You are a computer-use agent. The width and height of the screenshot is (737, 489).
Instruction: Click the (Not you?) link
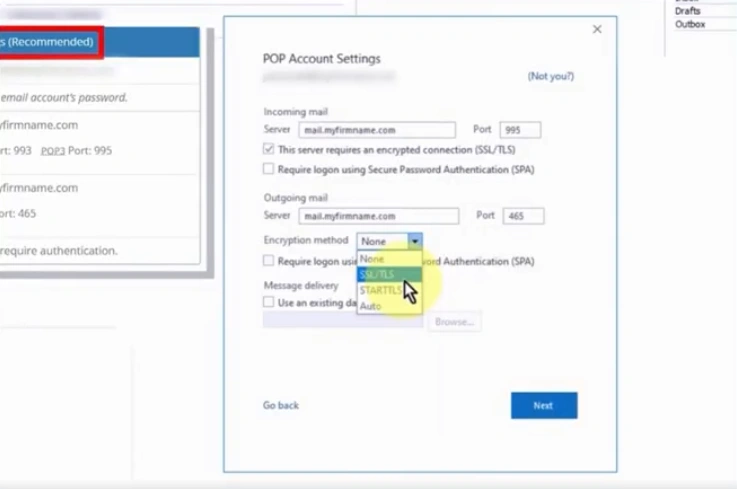(551, 76)
